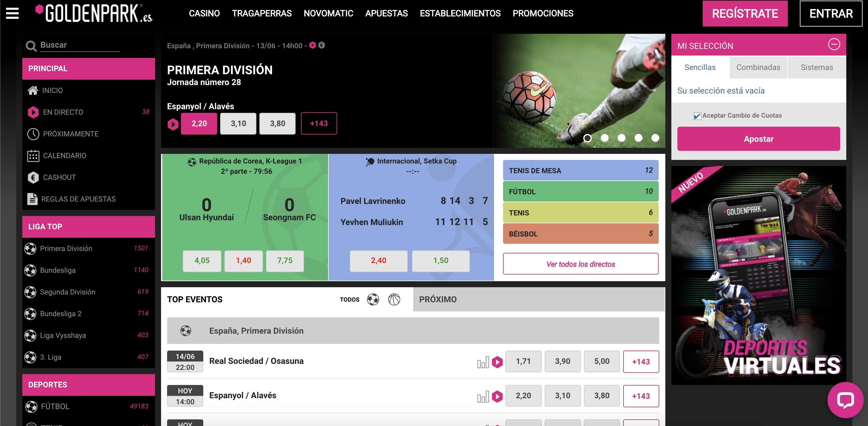This screenshot has width=868, height=426.
Task: Click the football icon beside Primera División
Action: pos(30,249)
